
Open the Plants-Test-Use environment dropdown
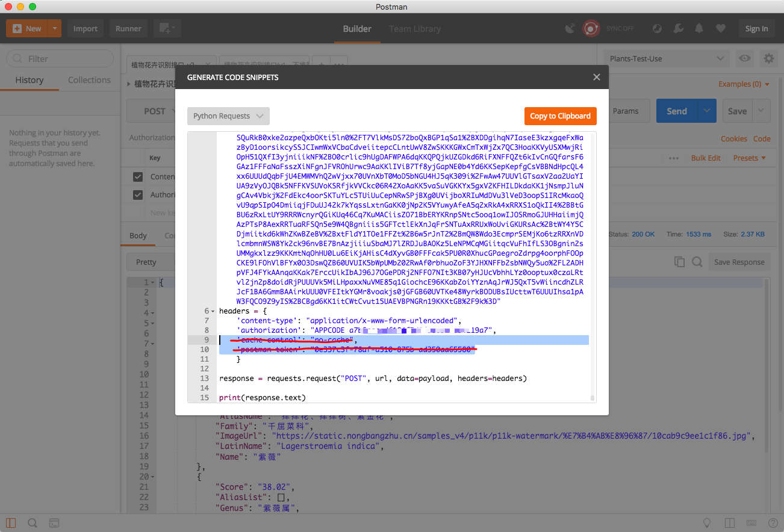pos(667,58)
